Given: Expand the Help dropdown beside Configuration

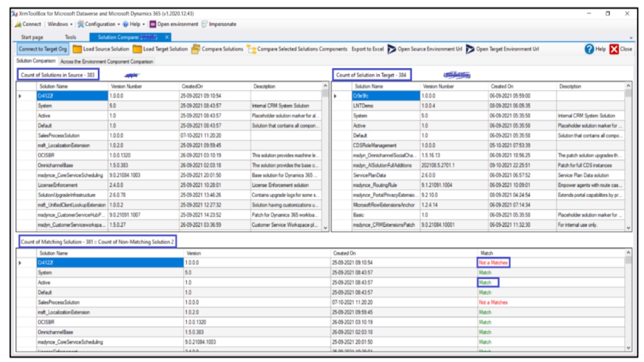Looking at the screenshot, I should pos(134,24).
